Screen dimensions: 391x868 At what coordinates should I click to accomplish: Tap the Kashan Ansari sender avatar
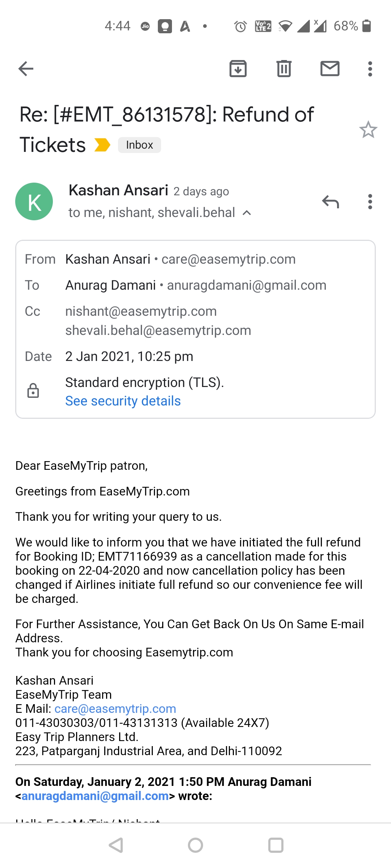[x=34, y=201]
